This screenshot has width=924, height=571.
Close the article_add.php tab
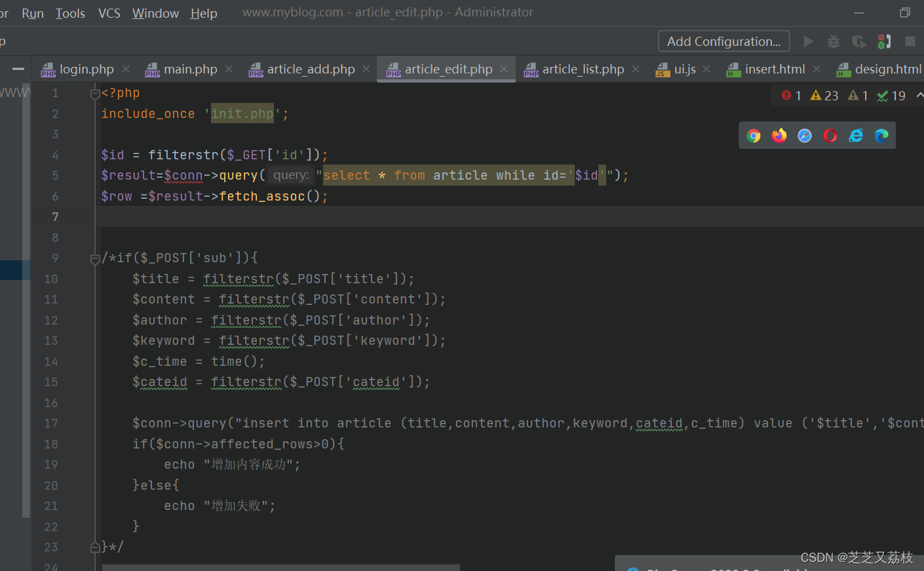pyautogui.click(x=366, y=69)
